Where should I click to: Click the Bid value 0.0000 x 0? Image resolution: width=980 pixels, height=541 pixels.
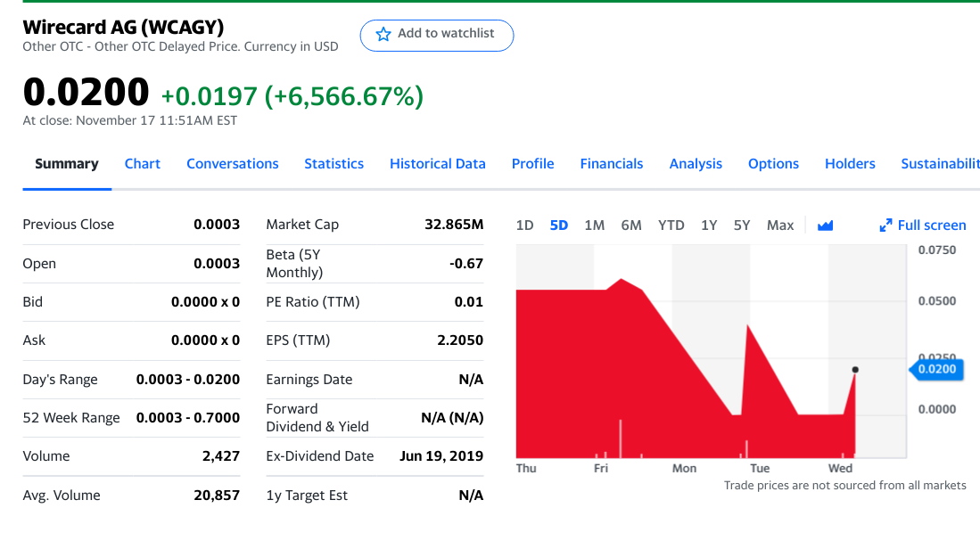(x=206, y=302)
